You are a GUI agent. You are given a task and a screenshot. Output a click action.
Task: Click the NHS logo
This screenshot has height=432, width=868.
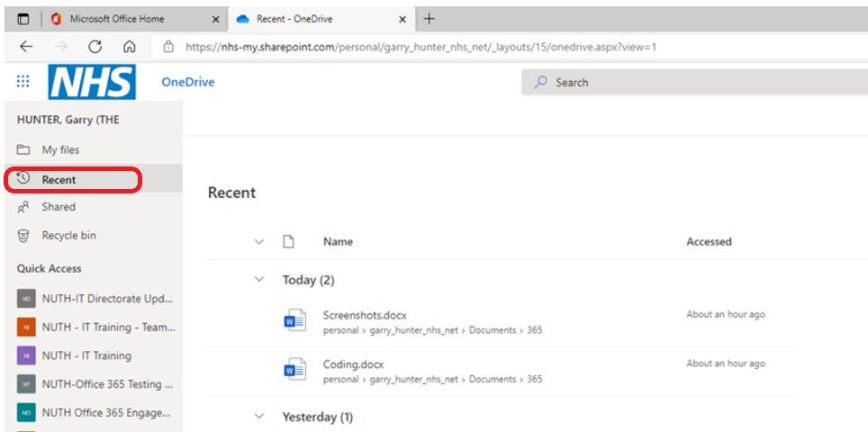click(92, 82)
